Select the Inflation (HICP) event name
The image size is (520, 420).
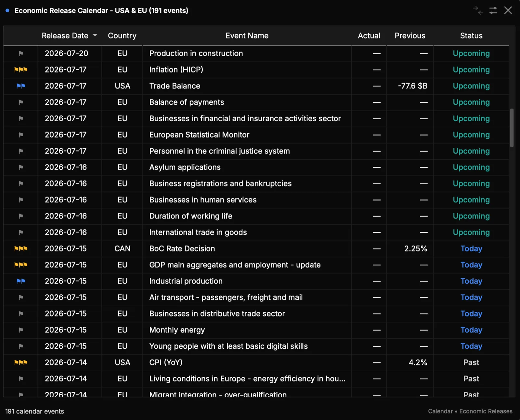(x=176, y=70)
